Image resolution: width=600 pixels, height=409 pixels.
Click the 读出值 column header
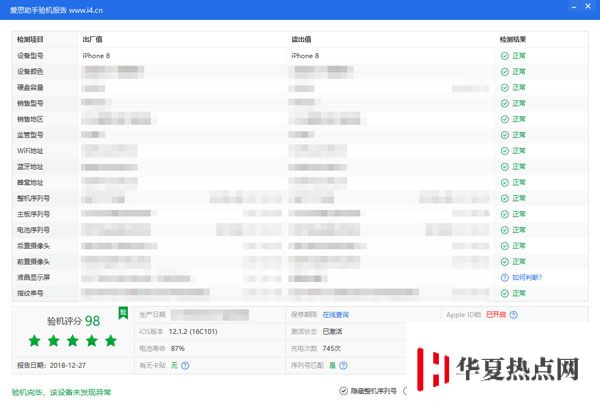[x=301, y=39]
